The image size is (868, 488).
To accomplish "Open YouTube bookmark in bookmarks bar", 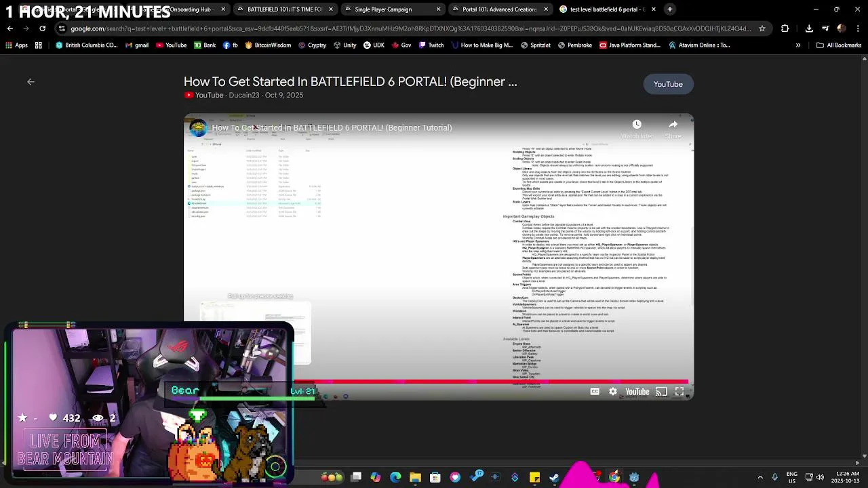I will [x=171, y=45].
